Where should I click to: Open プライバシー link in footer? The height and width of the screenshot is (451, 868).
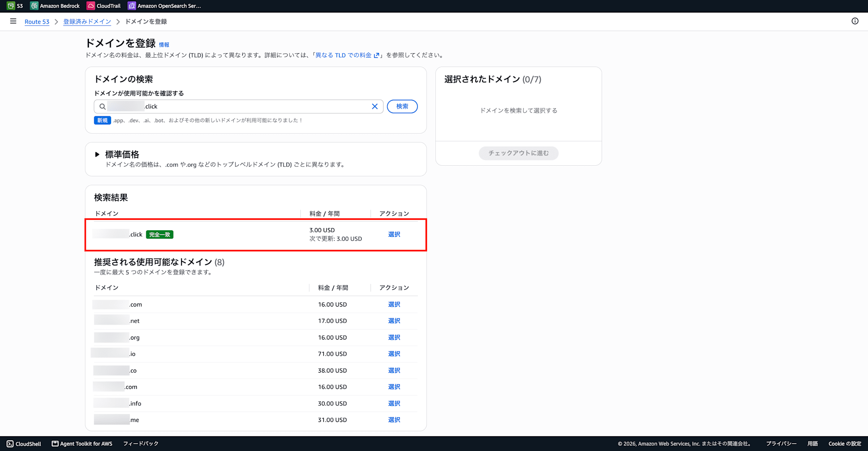point(781,444)
